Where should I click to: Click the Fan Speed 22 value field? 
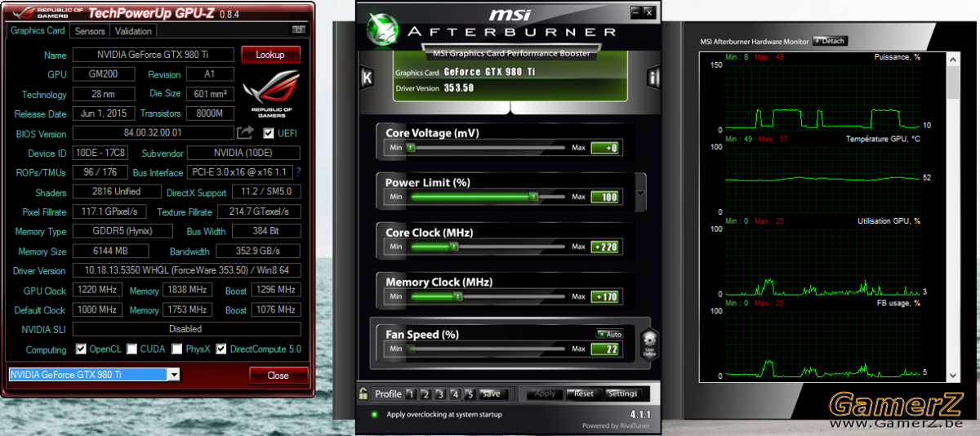click(x=606, y=349)
